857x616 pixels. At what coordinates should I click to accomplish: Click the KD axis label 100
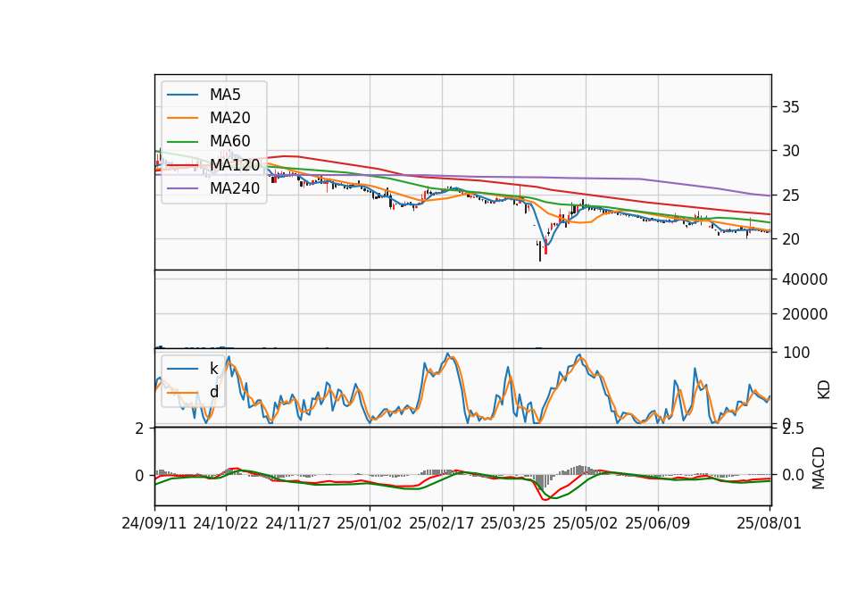796,353
